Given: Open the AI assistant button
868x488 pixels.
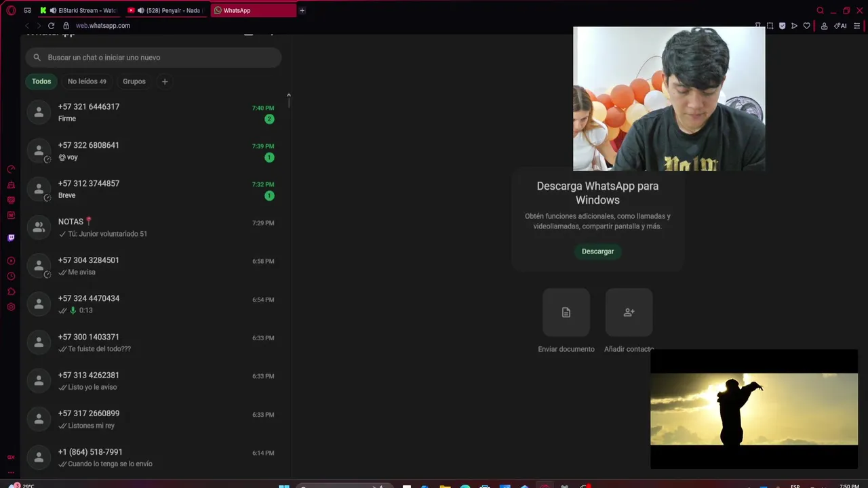Looking at the screenshot, I should coord(840,26).
